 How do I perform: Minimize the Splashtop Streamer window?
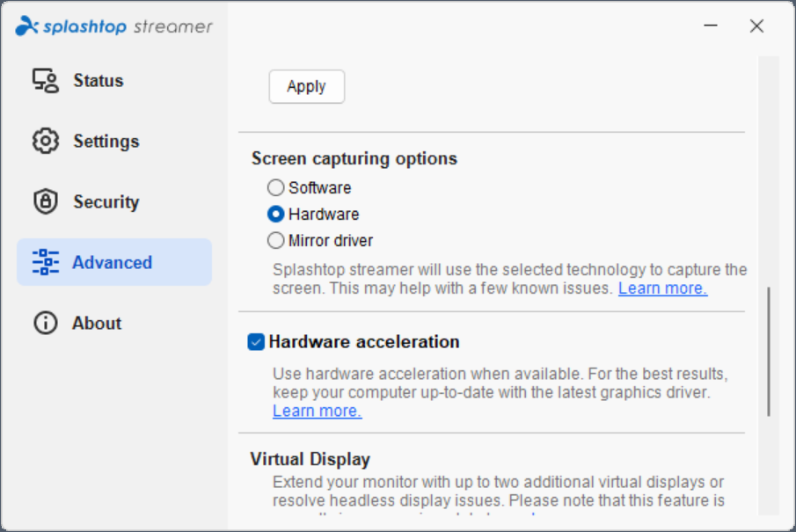tap(710, 26)
